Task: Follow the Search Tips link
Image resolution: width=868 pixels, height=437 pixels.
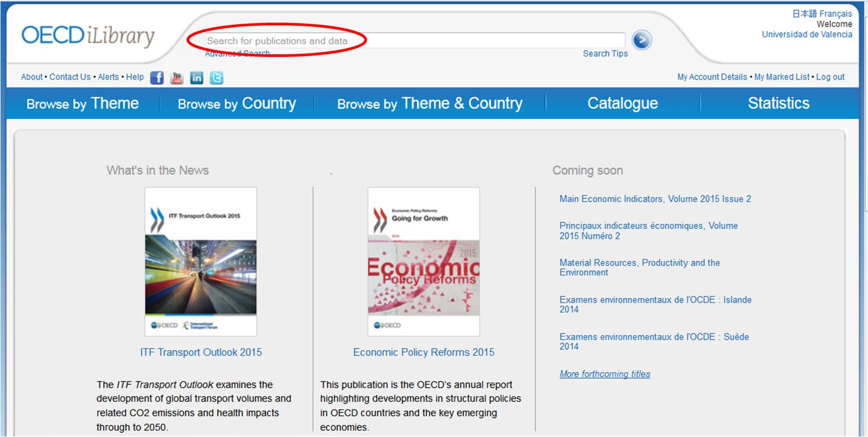Action: (605, 54)
